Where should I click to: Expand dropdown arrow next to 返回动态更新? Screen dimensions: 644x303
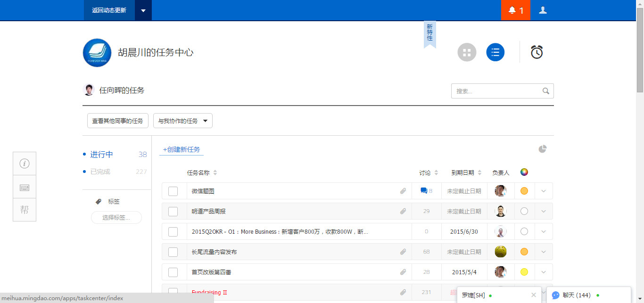click(143, 10)
